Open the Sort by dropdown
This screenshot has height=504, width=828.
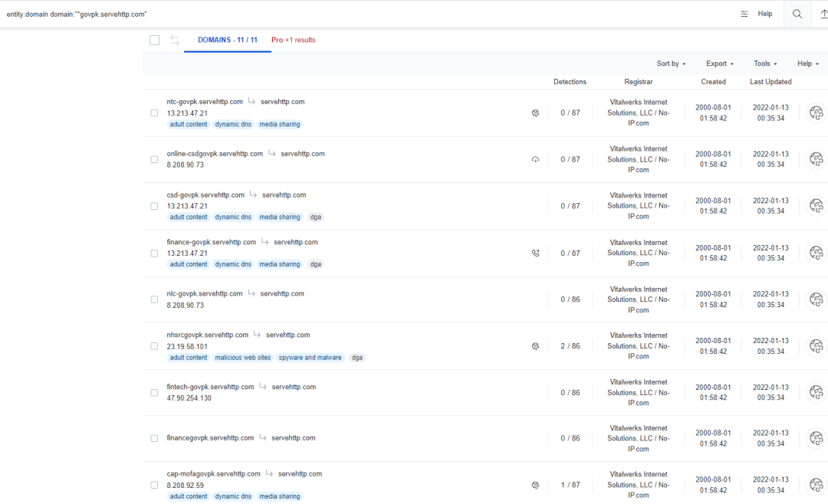click(x=671, y=64)
